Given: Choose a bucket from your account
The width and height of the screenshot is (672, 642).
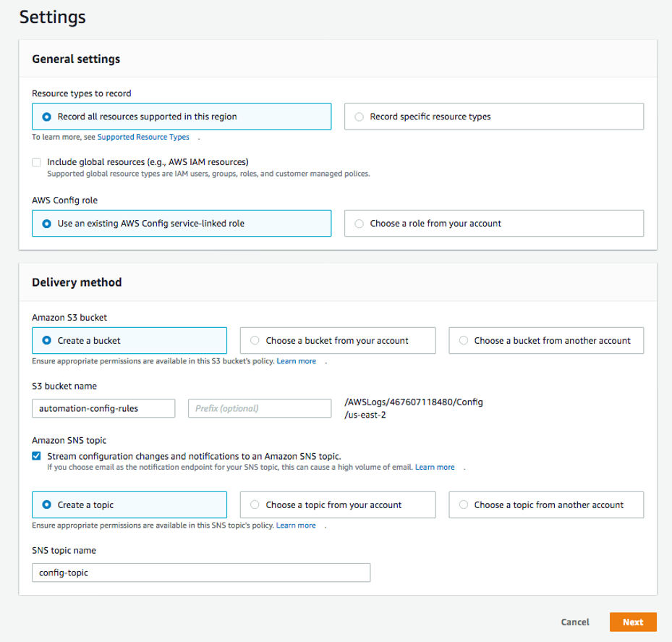Looking at the screenshot, I should click(255, 340).
